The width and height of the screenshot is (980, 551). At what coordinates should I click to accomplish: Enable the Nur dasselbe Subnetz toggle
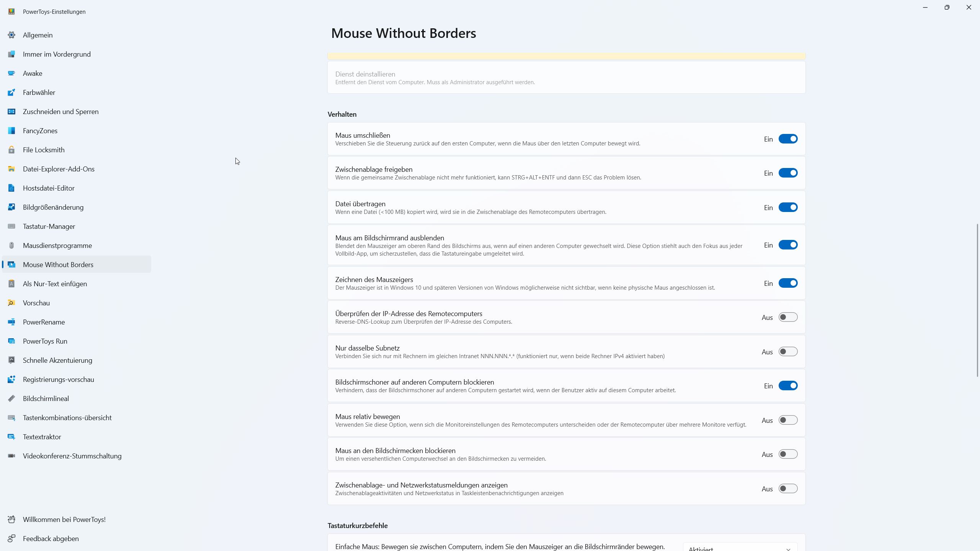tap(788, 352)
